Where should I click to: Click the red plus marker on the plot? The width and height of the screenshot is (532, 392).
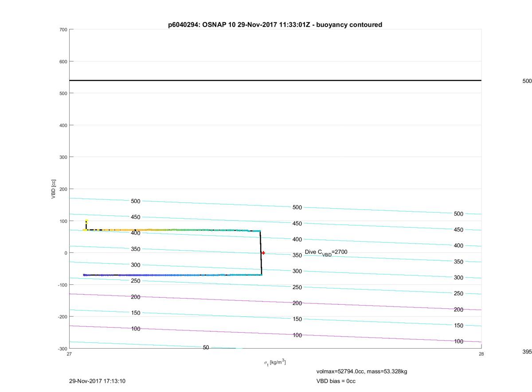[263, 253]
